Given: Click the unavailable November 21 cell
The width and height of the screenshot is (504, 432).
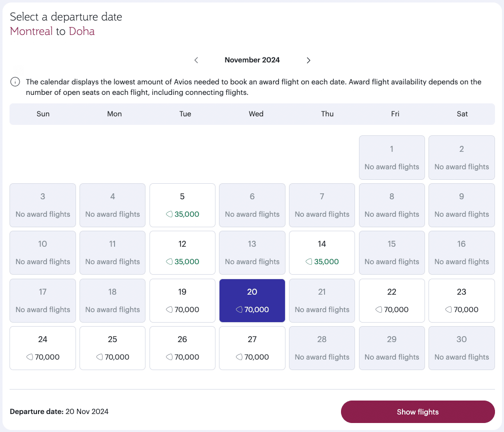Looking at the screenshot, I should pyautogui.click(x=322, y=301).
